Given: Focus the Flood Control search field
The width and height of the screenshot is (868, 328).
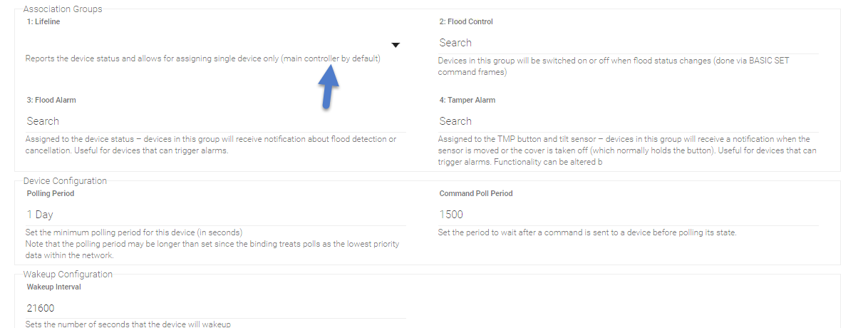Looking at the screenshot, I should pyautogui.click(x=627, y=43).
